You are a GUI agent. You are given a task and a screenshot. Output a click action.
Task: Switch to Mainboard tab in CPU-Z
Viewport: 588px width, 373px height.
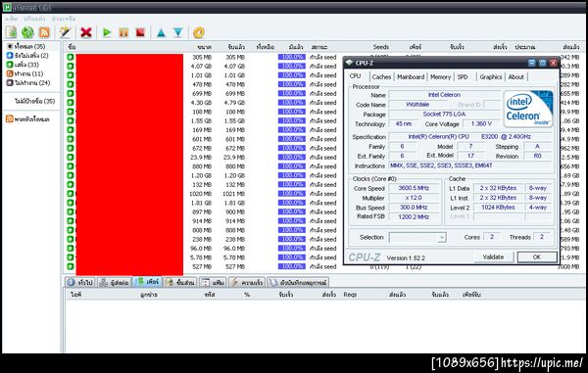(411, 76)
